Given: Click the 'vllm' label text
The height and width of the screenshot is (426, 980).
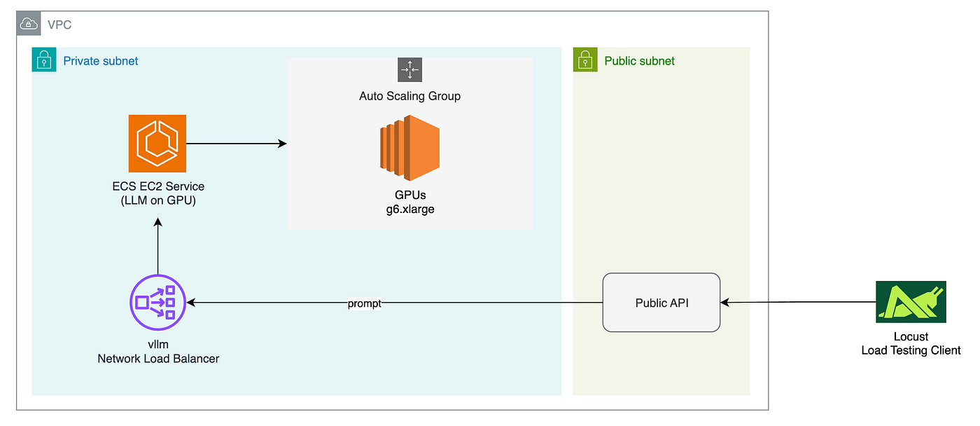Looking at the screenshot, I should (x=158, y=345).
